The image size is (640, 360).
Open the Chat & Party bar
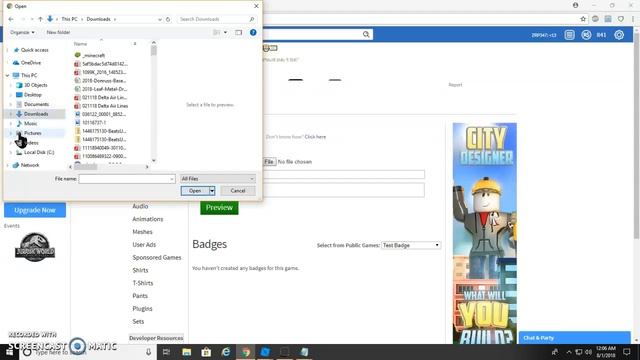point(574,338)
